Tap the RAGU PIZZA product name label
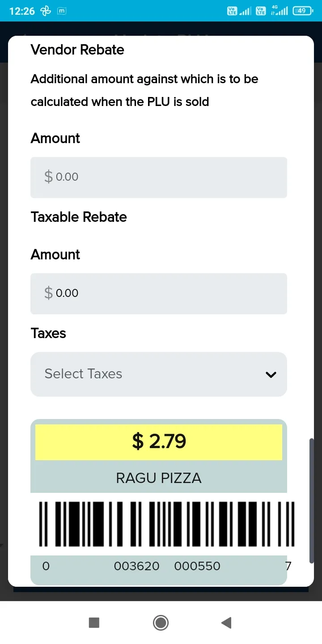Screen dimensions: 322x644 159,478
